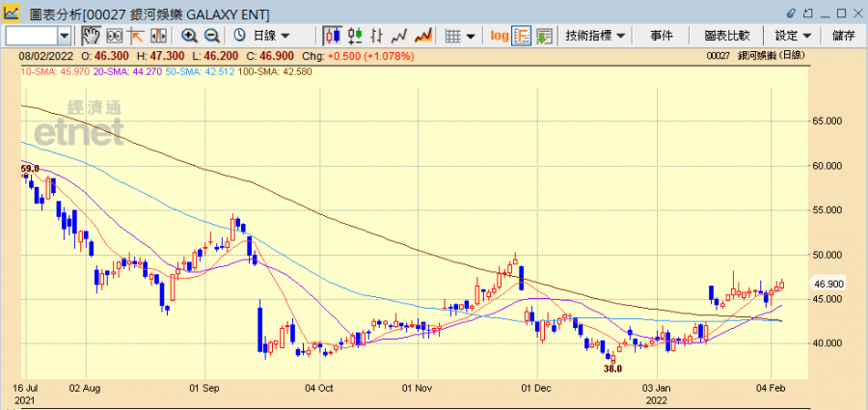Open the 事件 events menu
The height and width of the screenshot is (410, 868).
(x=662, y=36)
